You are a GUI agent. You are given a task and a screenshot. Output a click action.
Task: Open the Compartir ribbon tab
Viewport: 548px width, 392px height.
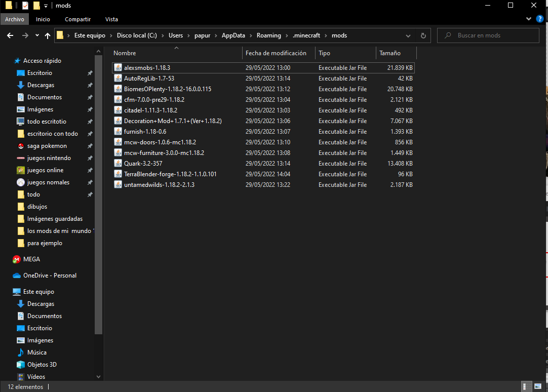tap(77, 19)
